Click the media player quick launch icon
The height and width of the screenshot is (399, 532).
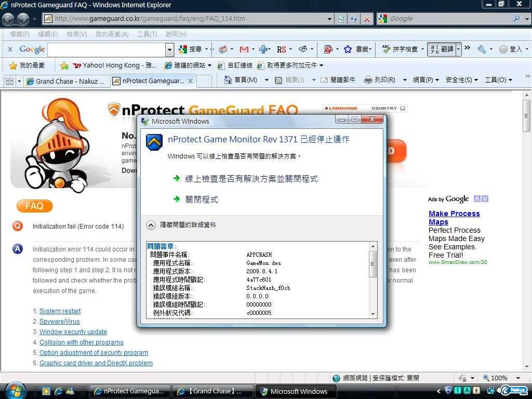point(46,391)
